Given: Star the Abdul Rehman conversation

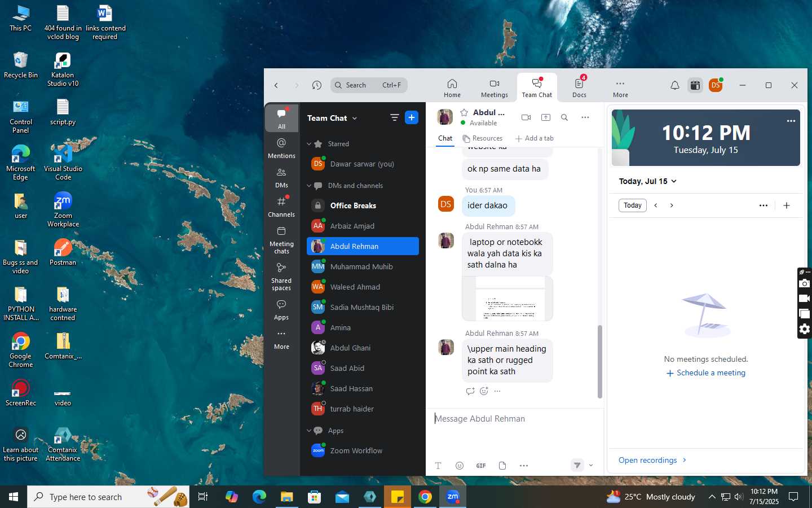Looking at the screenshot, I should [464, 112].
